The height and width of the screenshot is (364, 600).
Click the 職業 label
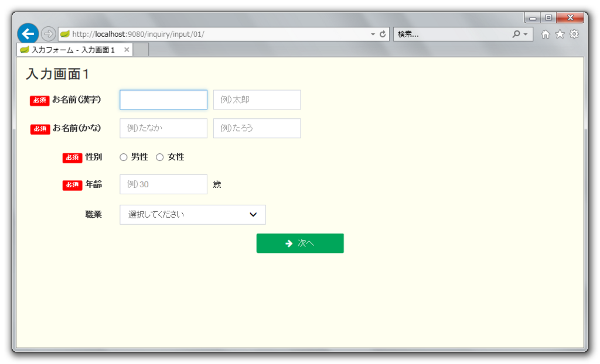[94, 215]
